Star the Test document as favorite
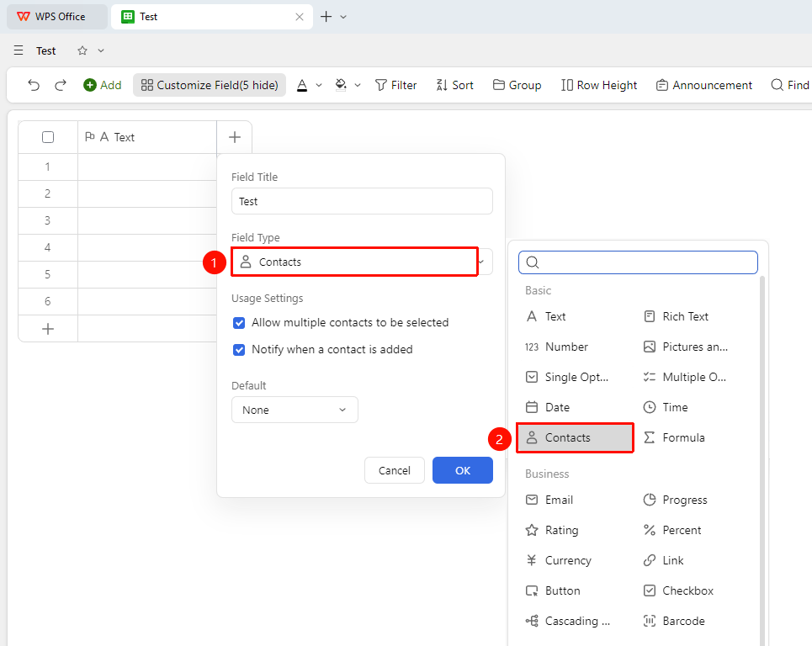 pos(82,50)
